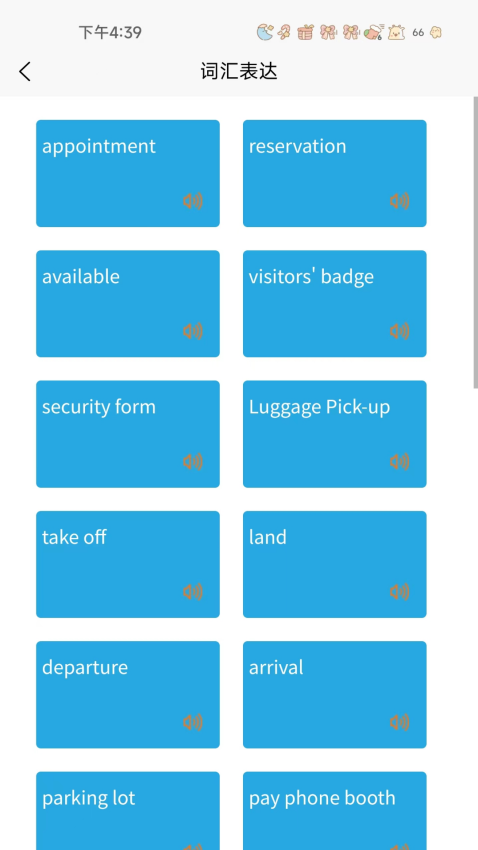
Task: Tap speaker icon on available card
Action: click(x=193, y=331)
